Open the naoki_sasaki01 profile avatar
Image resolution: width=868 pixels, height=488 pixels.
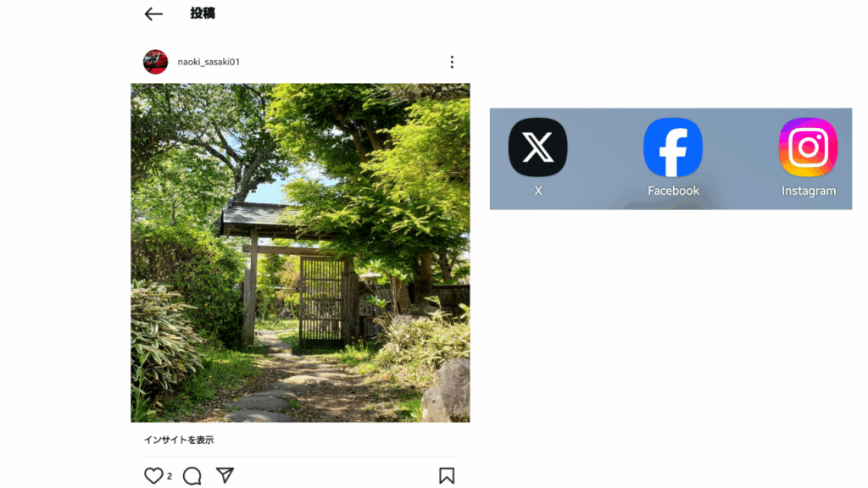(156, 62)
